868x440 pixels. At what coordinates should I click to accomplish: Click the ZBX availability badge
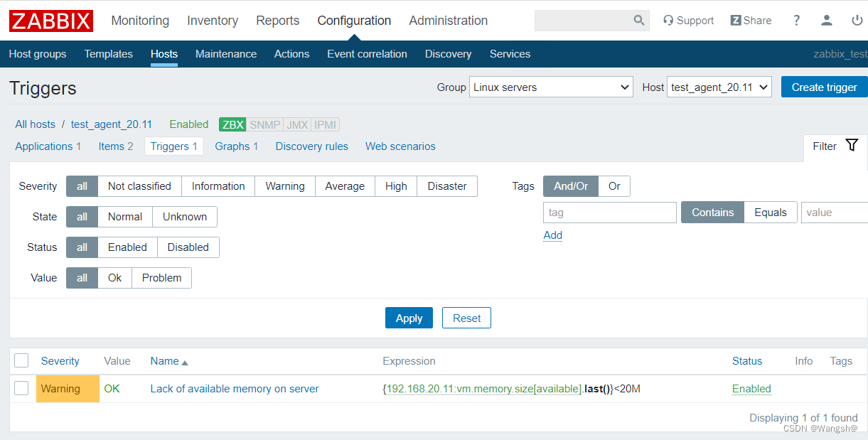233,124
